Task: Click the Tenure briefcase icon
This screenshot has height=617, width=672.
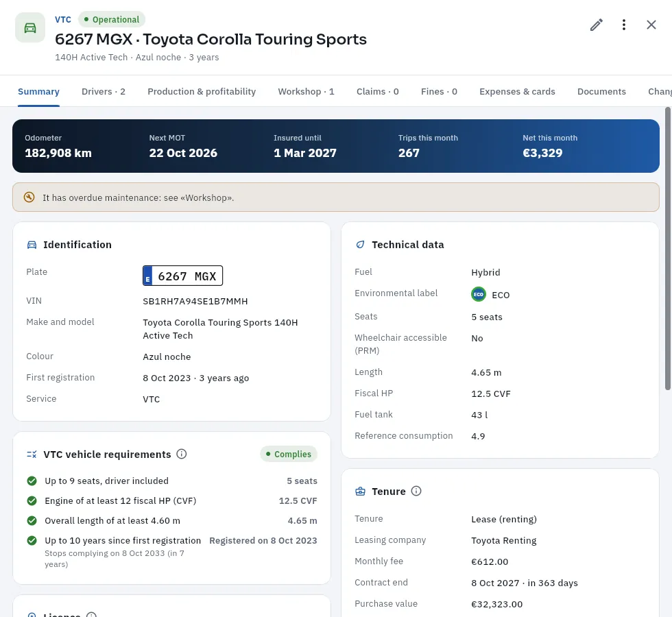Action: [x=361, y=492]
